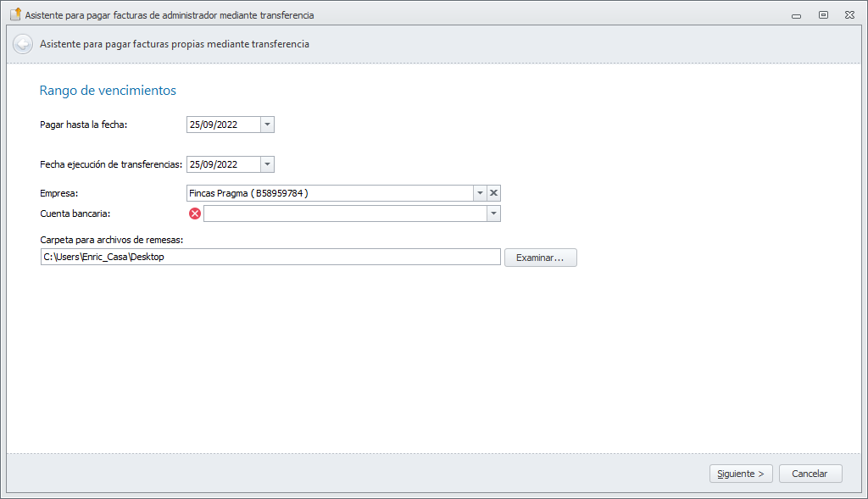This screenshot has height=499, width=868.
Task: Cancel the wizard with the Cancelar button
Action: point(810,474)
